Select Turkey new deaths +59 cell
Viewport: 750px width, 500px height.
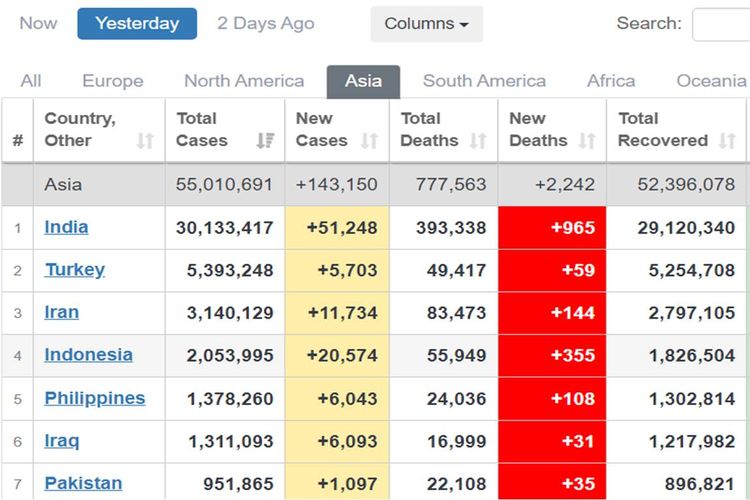coord(552,270)
